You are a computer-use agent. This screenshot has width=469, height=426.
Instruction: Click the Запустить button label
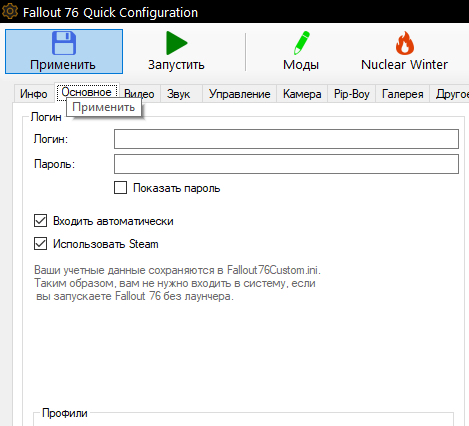click(x=176, y=65)
